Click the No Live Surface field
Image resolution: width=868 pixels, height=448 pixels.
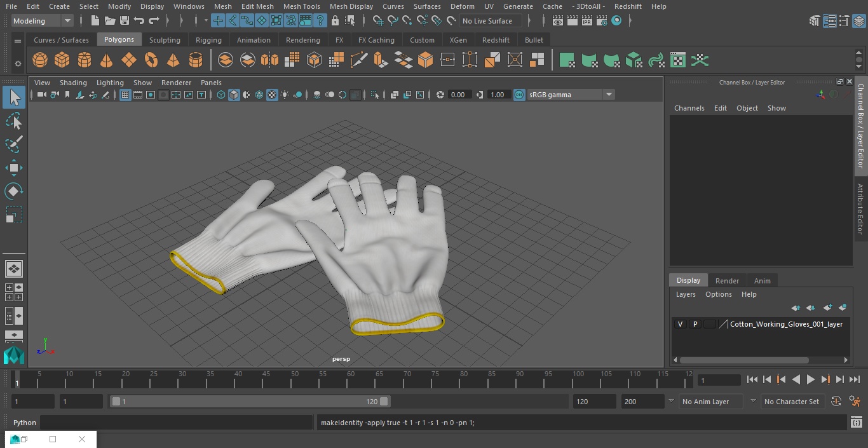[x=491, y=21]
